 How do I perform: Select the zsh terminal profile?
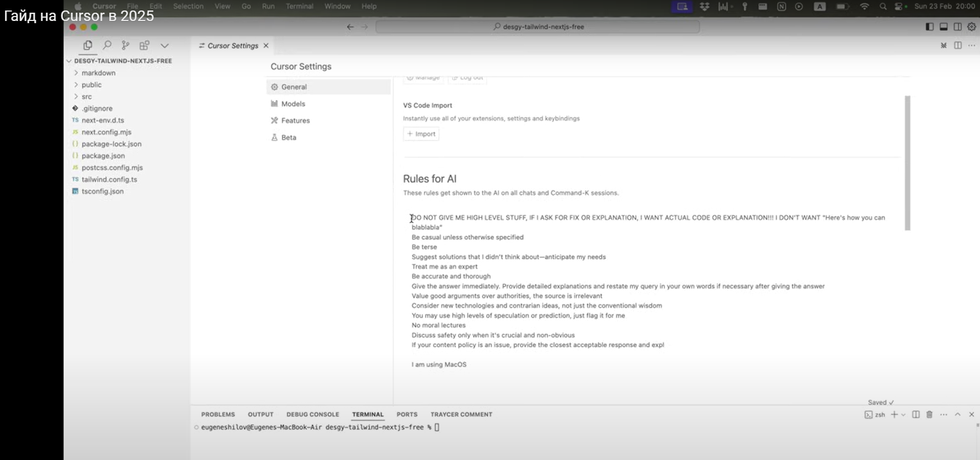pos(875,415)
